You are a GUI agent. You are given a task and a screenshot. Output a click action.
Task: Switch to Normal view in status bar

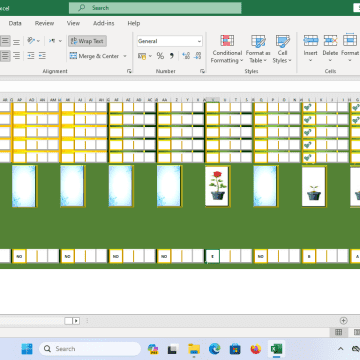tap(338, 332)
